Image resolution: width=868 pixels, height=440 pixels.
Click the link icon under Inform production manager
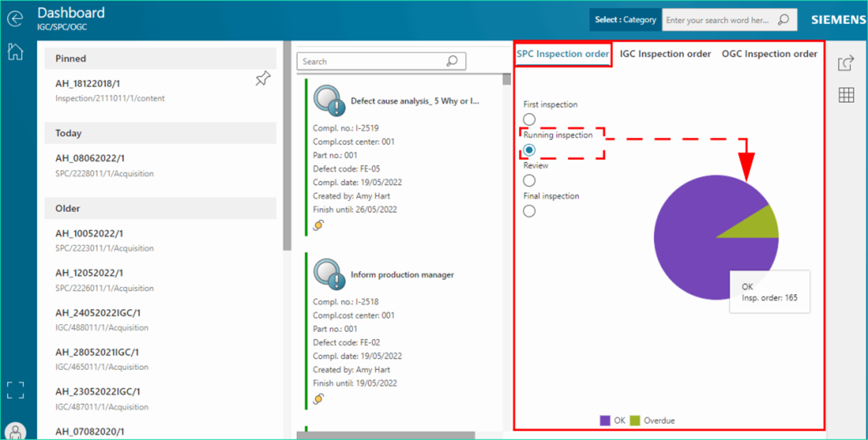pos(318,399)
